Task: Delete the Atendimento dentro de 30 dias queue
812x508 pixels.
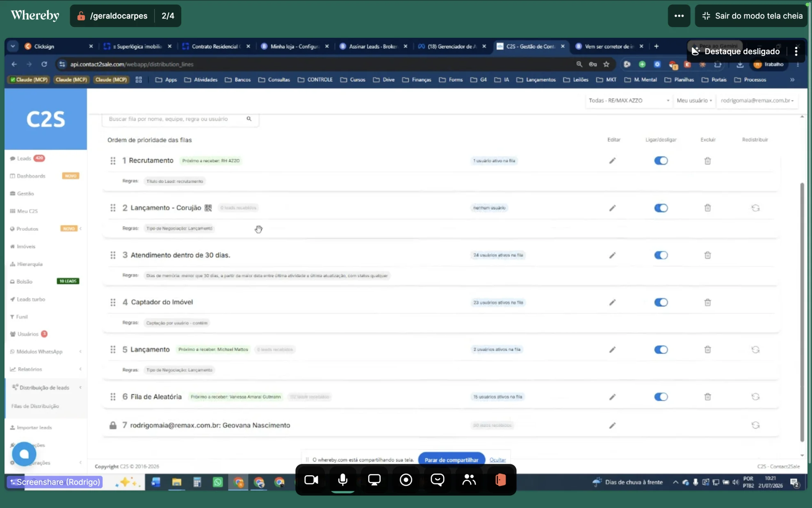Action: click(x=708, y=255)
